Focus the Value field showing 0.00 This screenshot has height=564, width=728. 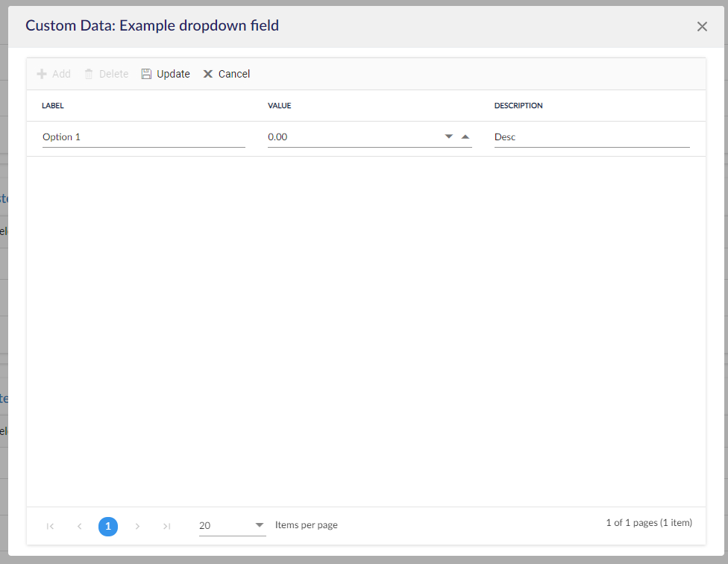pos(351,137)
